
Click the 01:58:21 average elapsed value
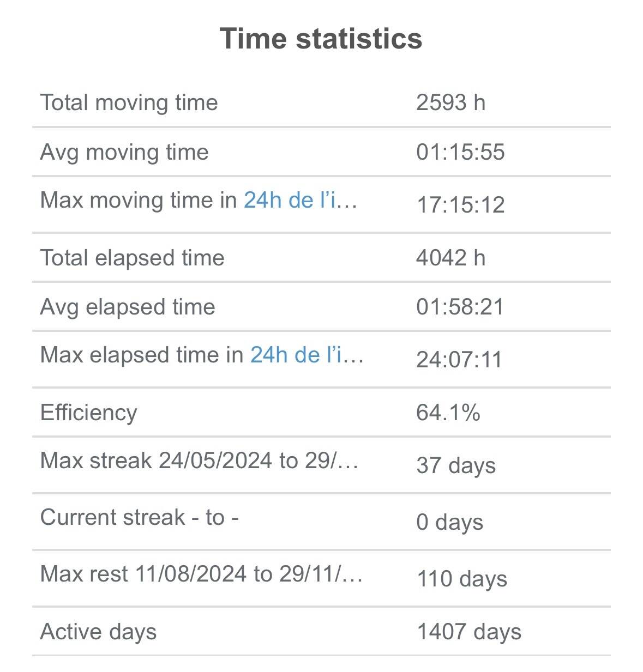460,307
